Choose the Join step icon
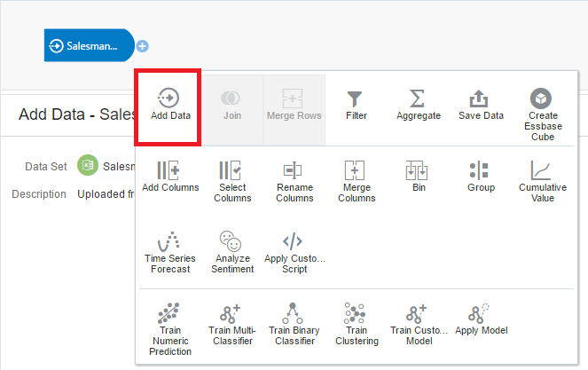 click(231, 105)
